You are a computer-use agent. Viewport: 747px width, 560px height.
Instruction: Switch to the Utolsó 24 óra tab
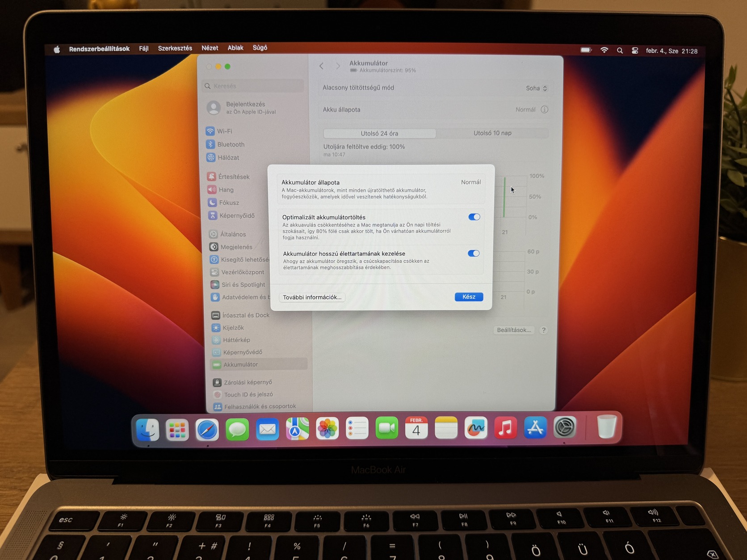[380, 134]
